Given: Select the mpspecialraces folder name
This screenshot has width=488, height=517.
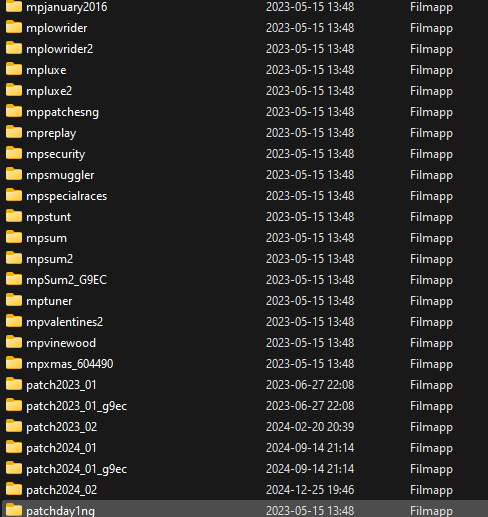Looking at the screenshot, I should (x=67, y=196).
